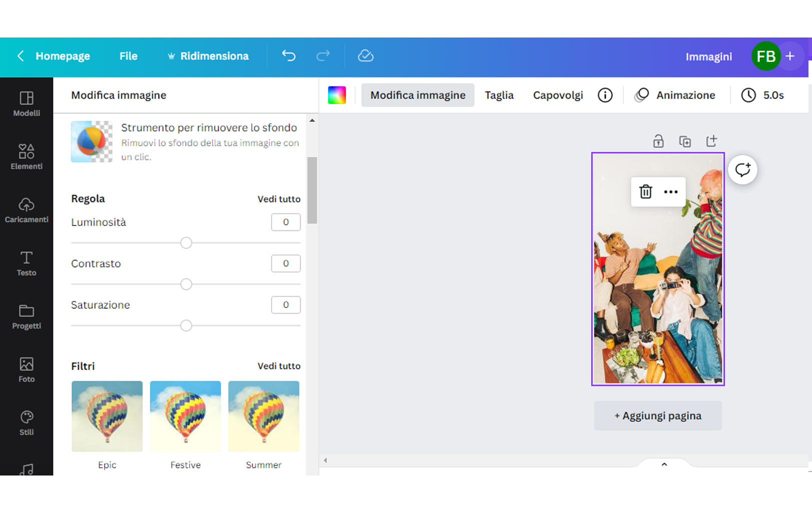Open the Progetti folder panel
This screenshot has width=812, height=519.
pos(27,316)
